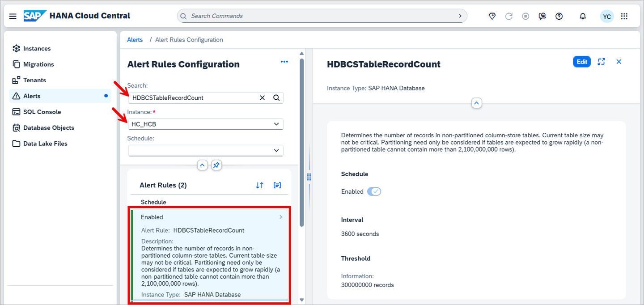Focus the Search Commands field
The height and width of the screenshot is (305, 644).
(x=322, y=16)
